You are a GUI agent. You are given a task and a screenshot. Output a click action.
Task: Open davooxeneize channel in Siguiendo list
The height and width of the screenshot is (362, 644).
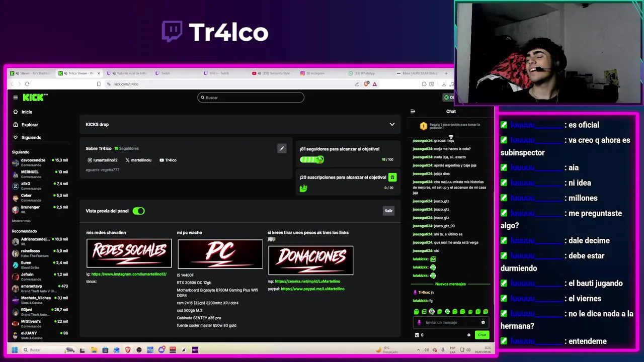(x=40, y=162)
